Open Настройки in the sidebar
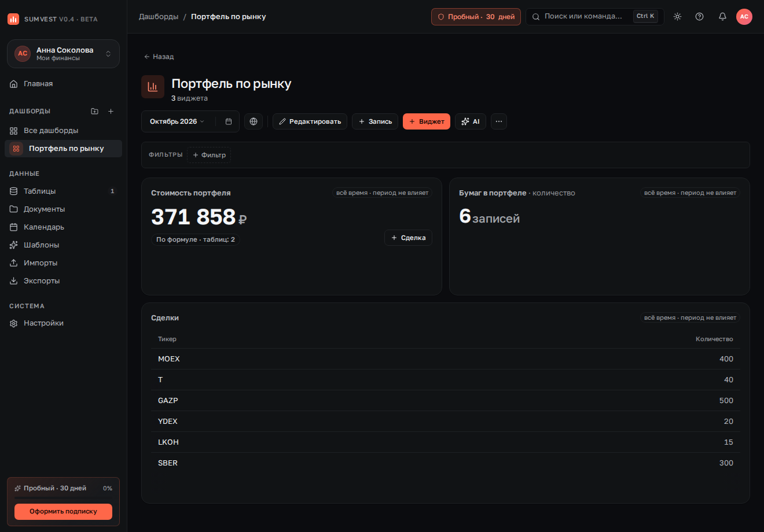 63,323
